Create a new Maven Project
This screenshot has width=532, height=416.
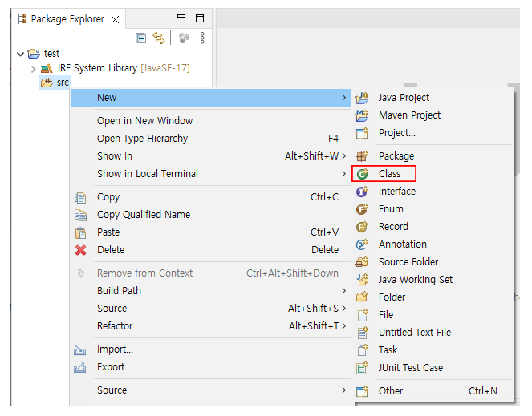[433, 115]
